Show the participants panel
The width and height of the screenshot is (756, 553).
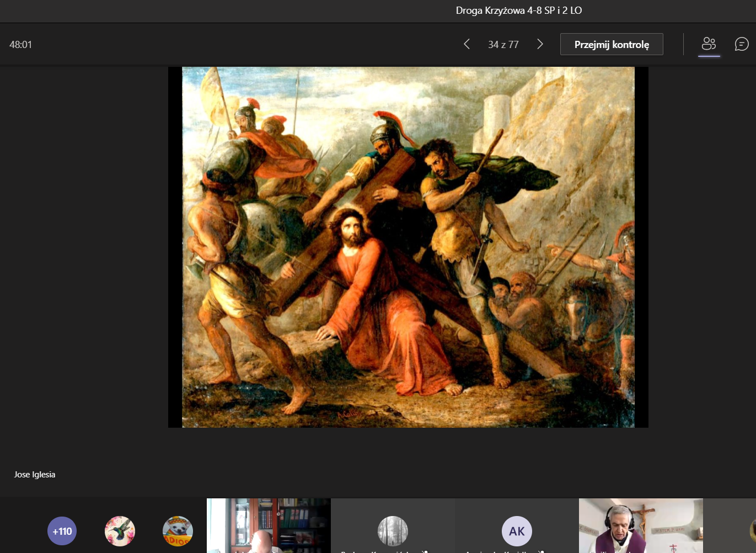[709, 44]
